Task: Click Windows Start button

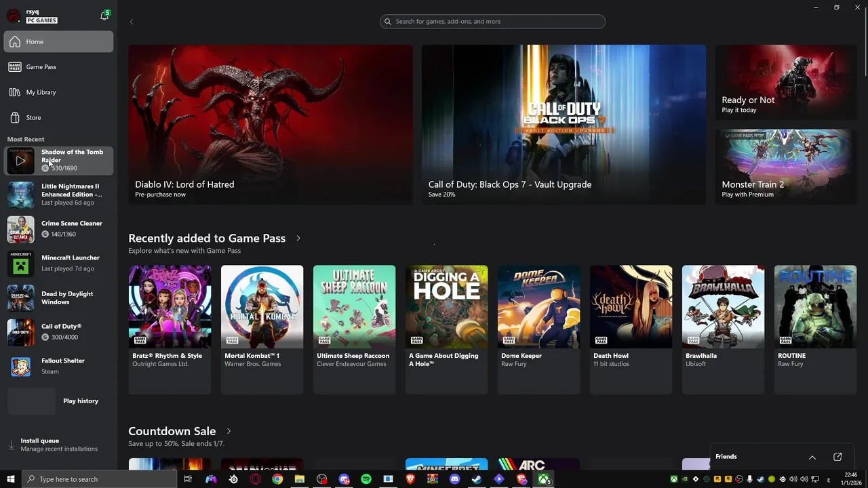Action: [11, 479]
